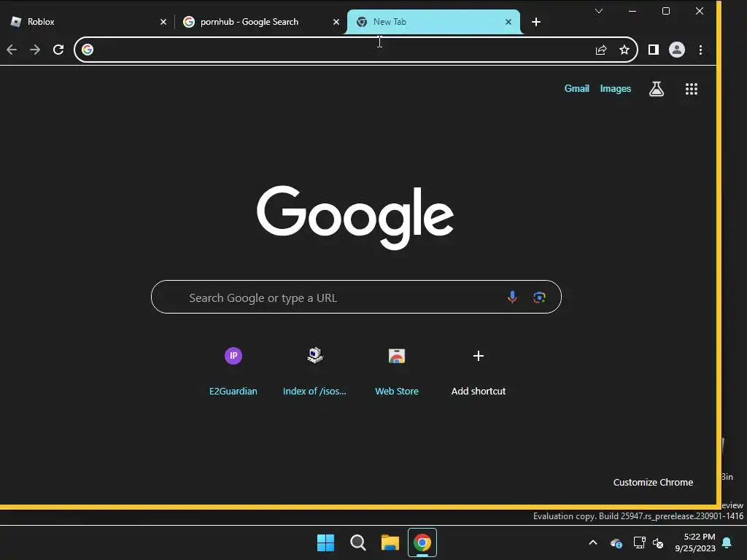Click the Google icon in address bar
The image size is (747, 560).
(88, 50)
